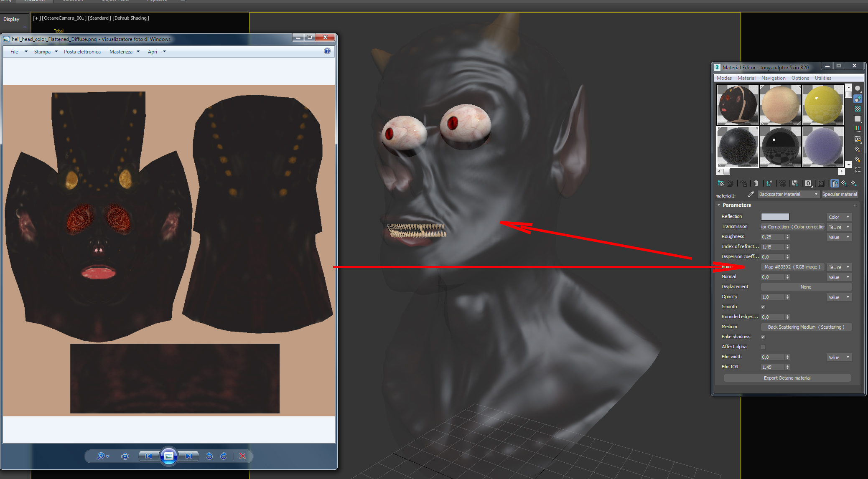The width and height of the screenshot is (868, 479).
Task: Toggle the Smooth checkbox
Action: tap(763, 307)
